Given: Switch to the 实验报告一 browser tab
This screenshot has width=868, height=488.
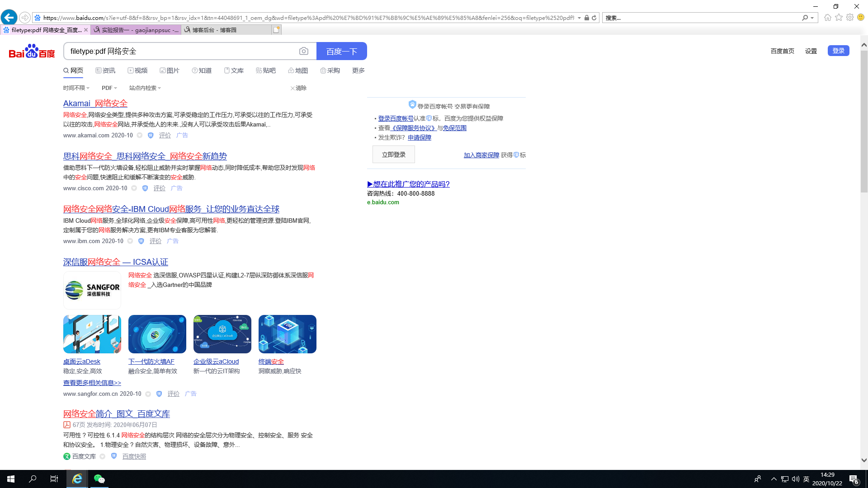Looking at the screenshot, I should (136, 30).
